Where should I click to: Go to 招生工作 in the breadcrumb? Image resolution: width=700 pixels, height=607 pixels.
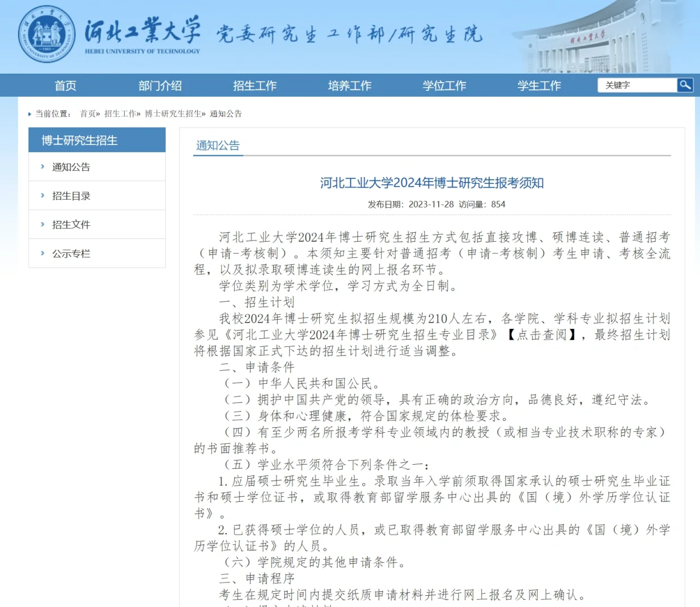(x=120, y=114)
